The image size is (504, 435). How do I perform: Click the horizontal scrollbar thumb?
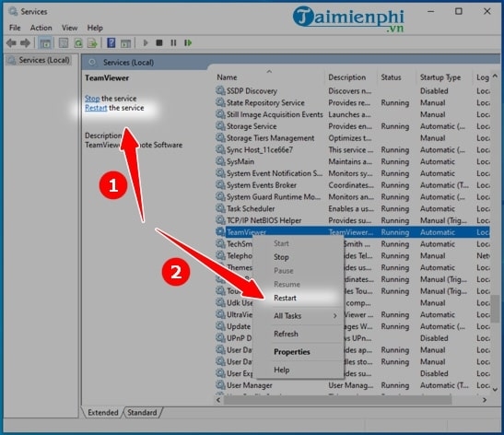337,400
